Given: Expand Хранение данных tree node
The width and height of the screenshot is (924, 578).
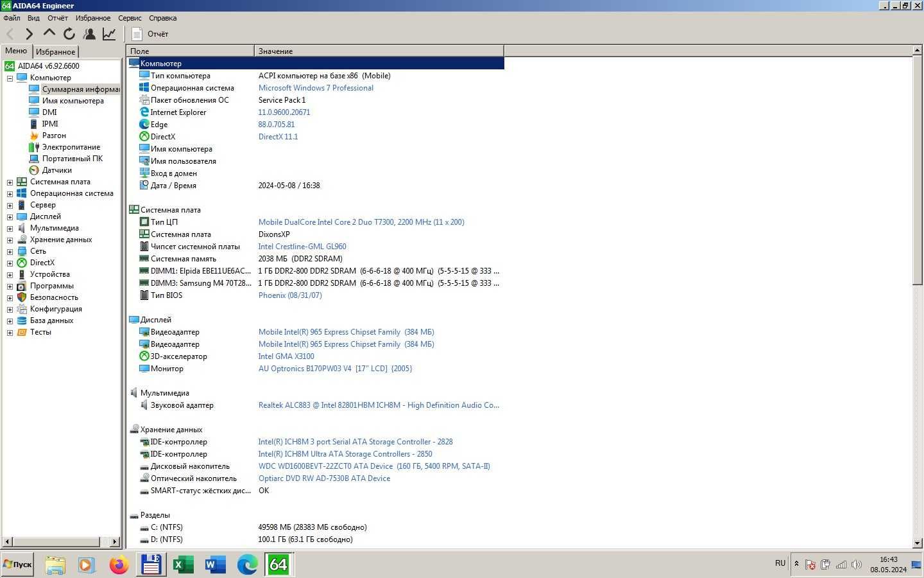Looking at the screenshot, I should click(x=10, y=240).
